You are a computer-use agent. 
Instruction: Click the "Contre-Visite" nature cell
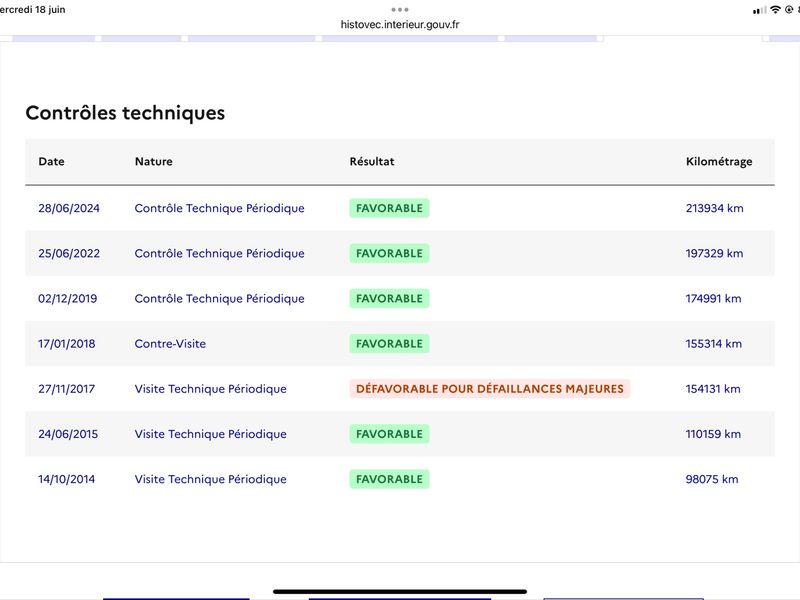[170, 344]
